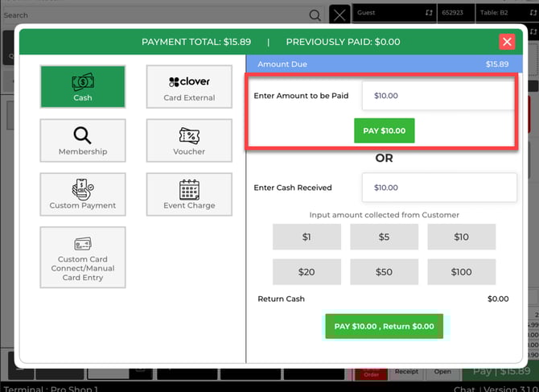This screenshot has width=539, height=392.
Task: Tap the $10 quick cash button
Action: click(461, 237)
